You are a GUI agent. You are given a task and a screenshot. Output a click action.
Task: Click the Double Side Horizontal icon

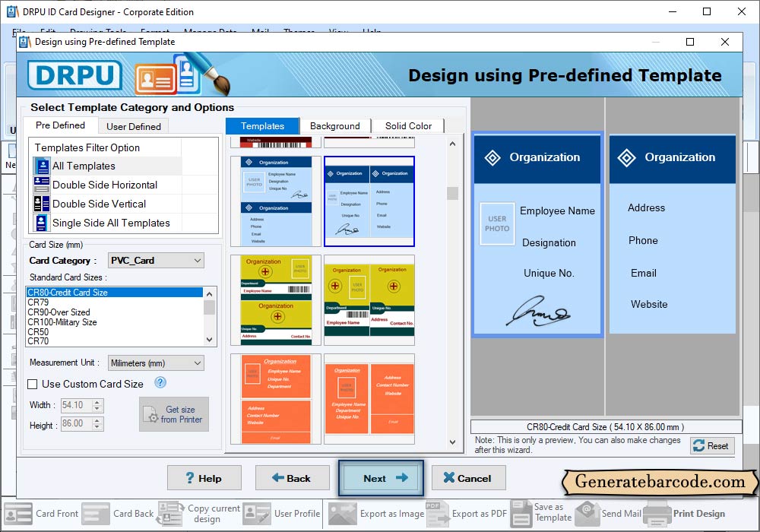click(42, 185)
